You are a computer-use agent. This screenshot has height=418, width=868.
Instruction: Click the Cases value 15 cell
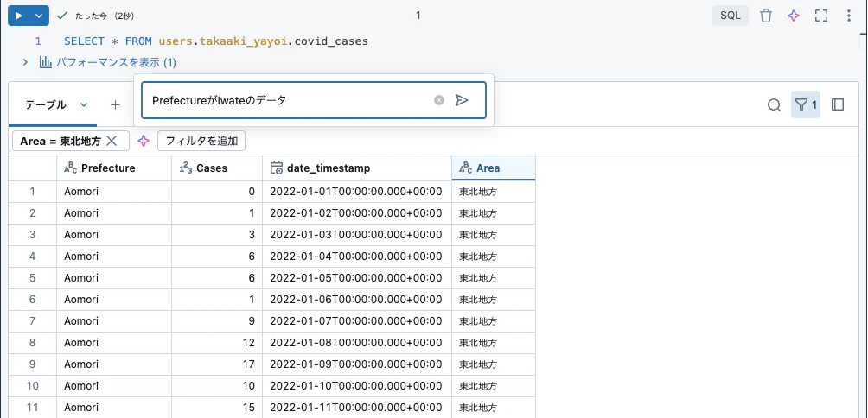[217, 407]
